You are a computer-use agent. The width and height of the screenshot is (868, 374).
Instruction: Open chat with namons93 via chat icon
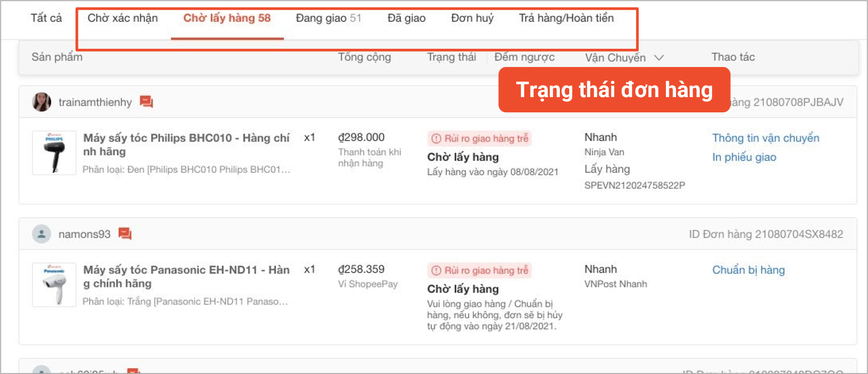click(x=125, y=234)
